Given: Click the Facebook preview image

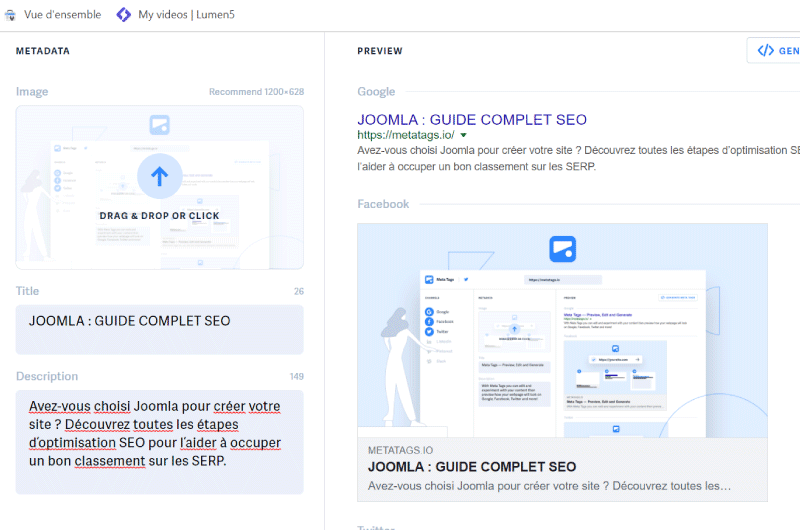Looking at the screenshot, I should coord(562,331).
